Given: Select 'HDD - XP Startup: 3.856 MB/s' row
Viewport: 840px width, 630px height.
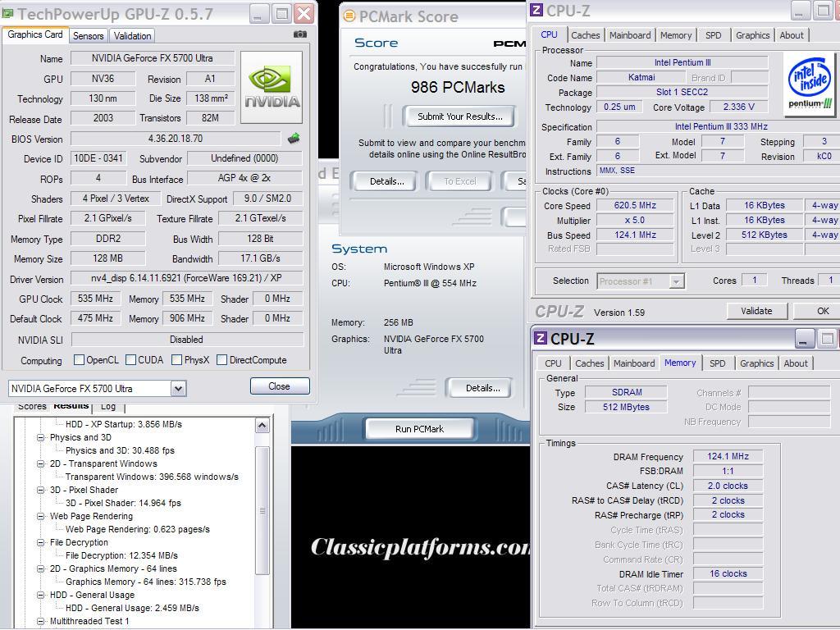Looking at the screenshot, I should click(x=124, y=424).
